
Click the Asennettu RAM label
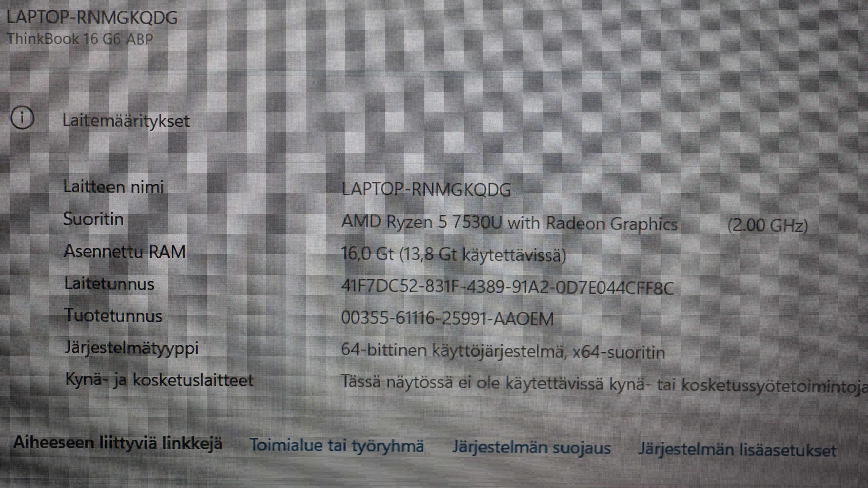(125, 251)
